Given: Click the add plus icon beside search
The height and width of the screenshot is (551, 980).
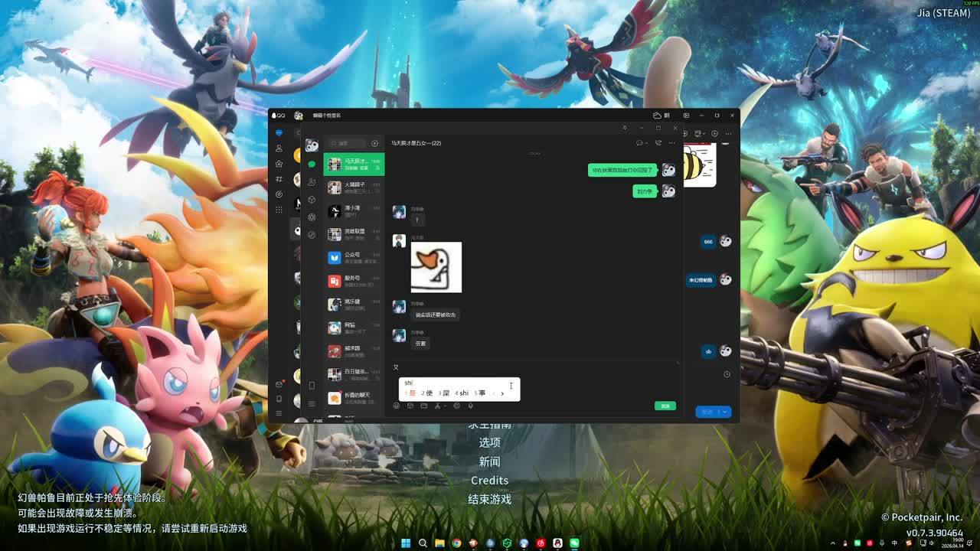Looking at the screenshot, I should pos(374,143).
